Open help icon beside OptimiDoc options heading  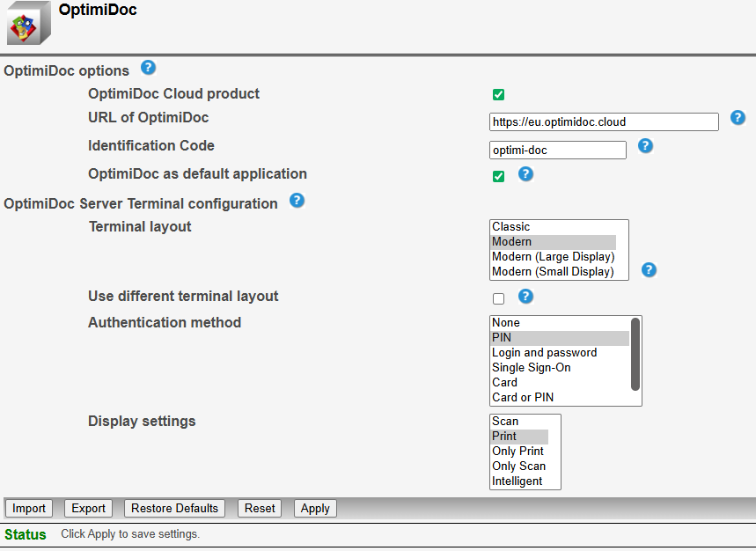pos(148,68)
